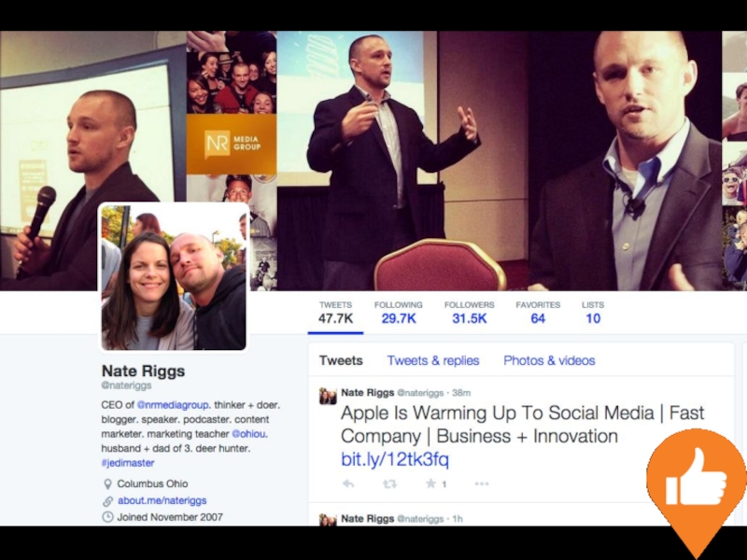Switch to Tweets & replies tab
Screen dimensions: 747x560
pyautogui.click(x=433, y=360)
